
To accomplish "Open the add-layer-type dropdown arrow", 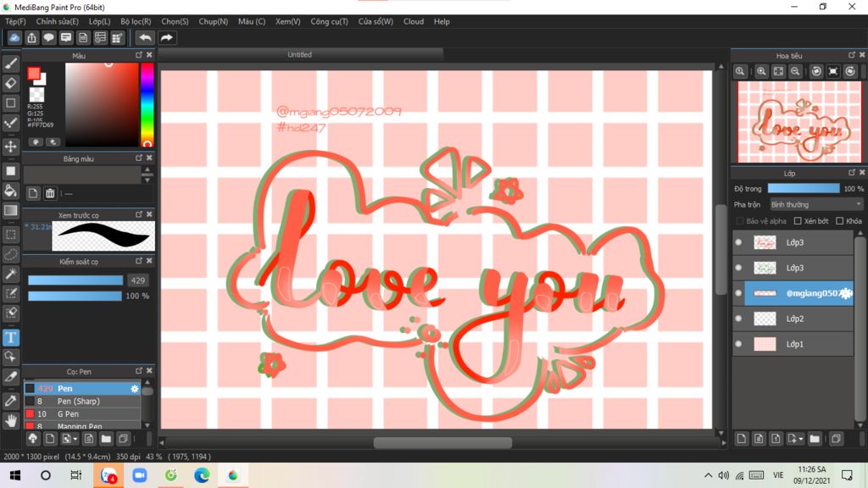I will click(x=800, y=440).
